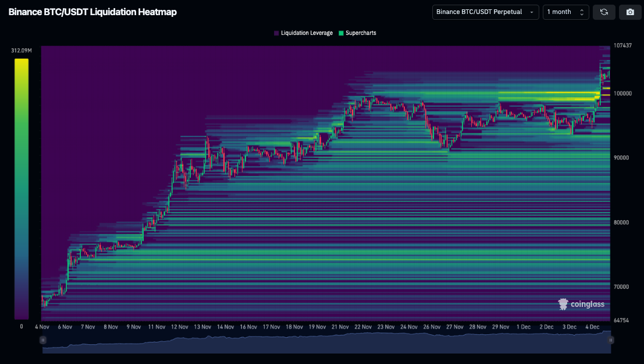Click the 80000 price axis label
Screen dimensions: 644x364
[621, 222]
